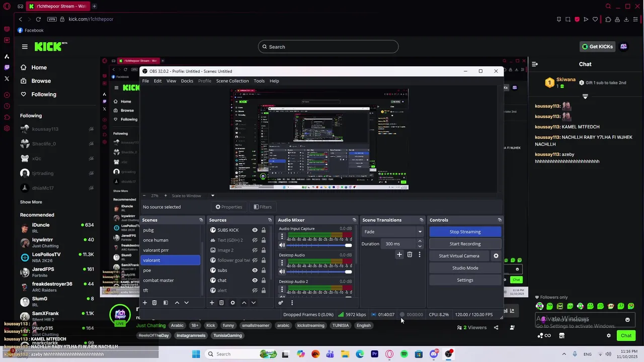
Task: Mute the Audio Input Capture speaker icon
Action: 282,245
